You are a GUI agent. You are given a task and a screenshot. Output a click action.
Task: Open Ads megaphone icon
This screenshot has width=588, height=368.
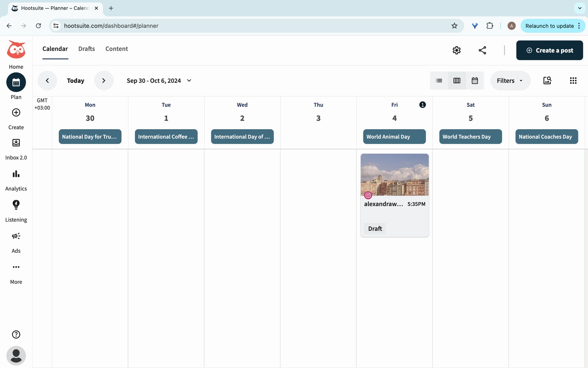16,236
